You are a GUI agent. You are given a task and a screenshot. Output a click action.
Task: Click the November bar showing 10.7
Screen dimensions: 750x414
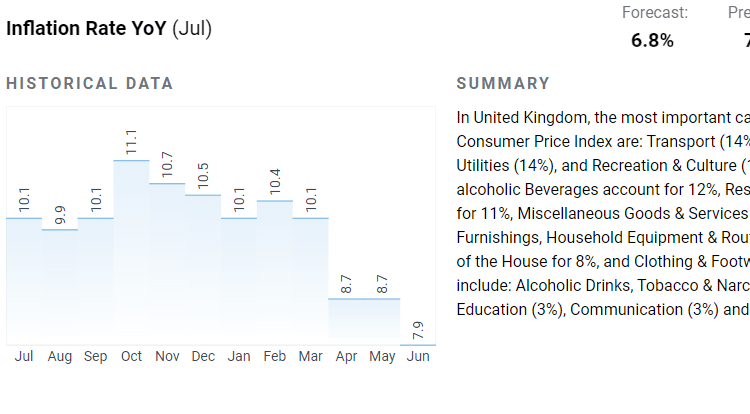pyautogui.click(x=168, y=263)
